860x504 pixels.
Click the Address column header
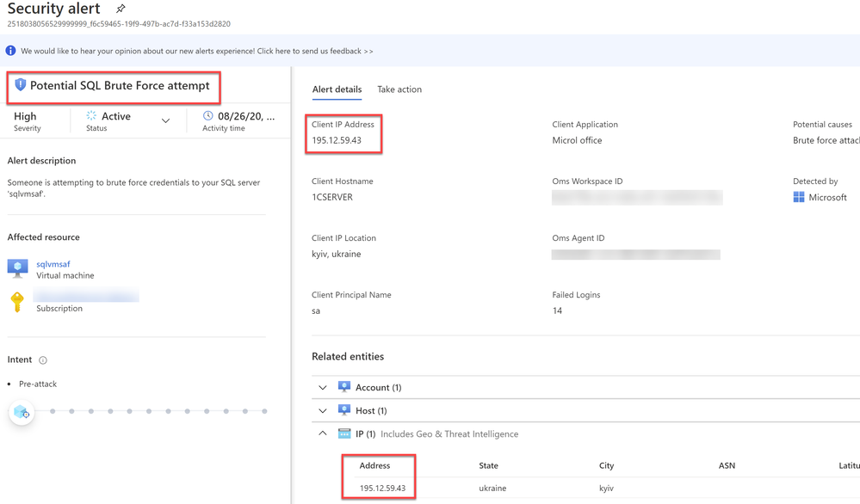374,465
